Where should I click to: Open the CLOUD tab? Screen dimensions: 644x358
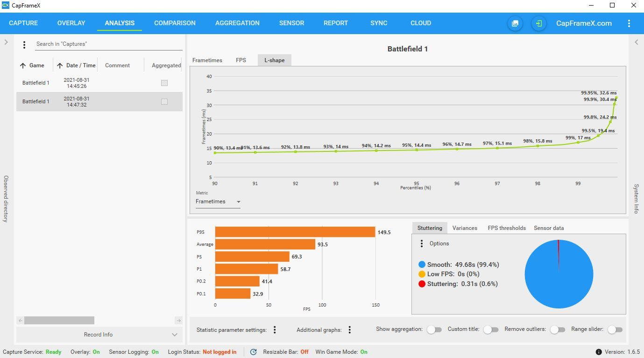click(421, 23)
